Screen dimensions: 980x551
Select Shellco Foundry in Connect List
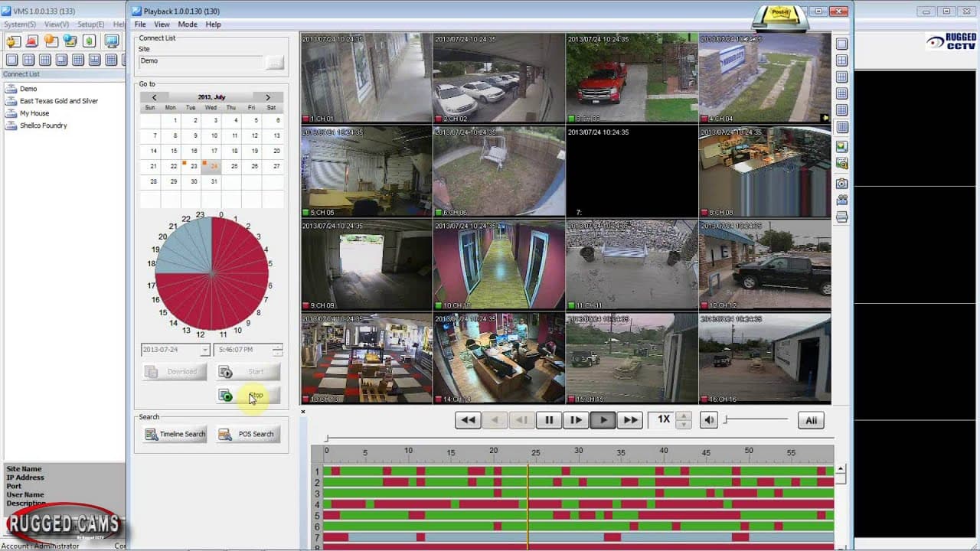click(x=44, y=126)
